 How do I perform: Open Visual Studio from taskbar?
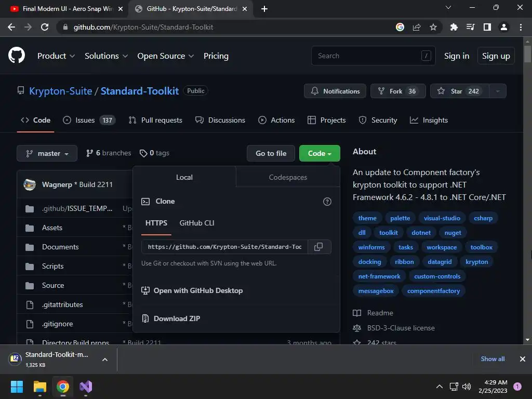point(86,387)
